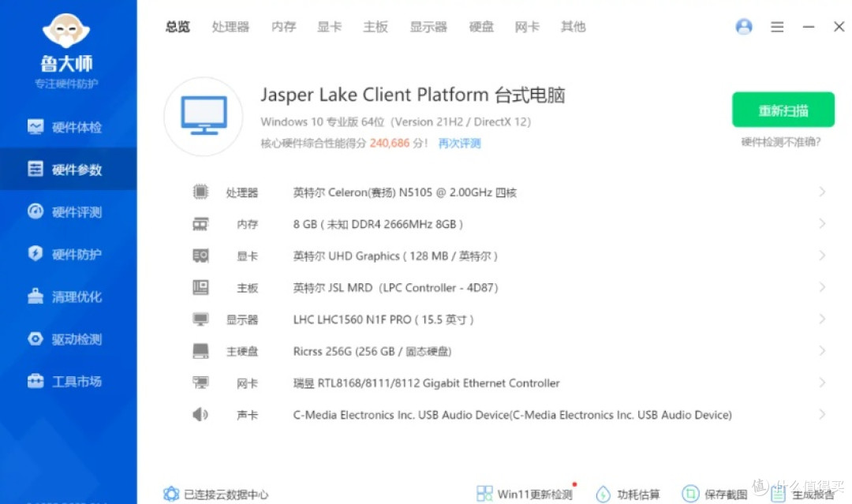852x504 pixels.
Task: Click the green 重新扫描 button
Action: [x=783, y=110]
